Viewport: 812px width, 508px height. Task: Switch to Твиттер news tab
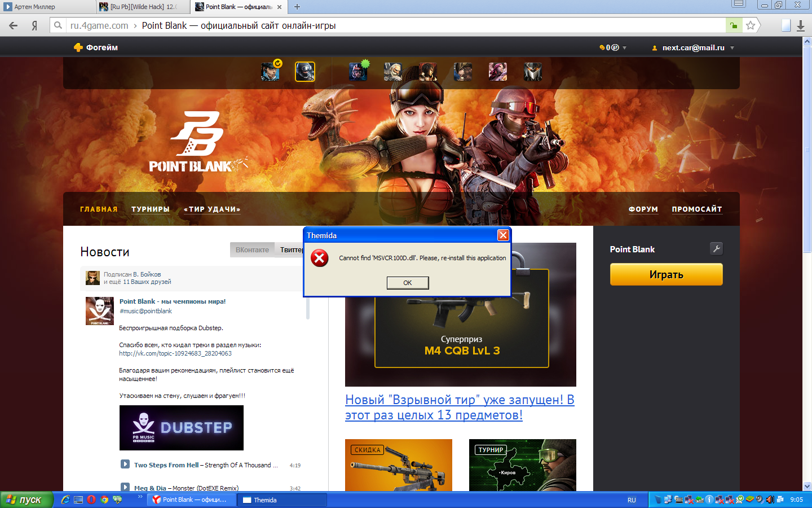click(x=289, y=249)
